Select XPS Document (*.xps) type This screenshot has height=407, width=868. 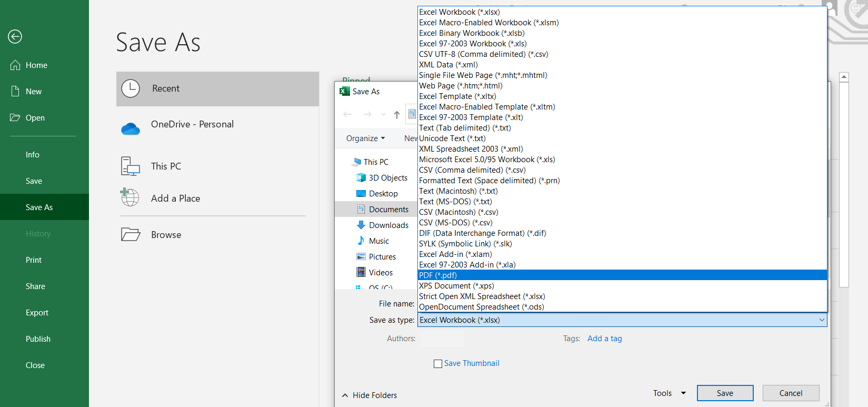pyautogui.click(x=622, y=285)
